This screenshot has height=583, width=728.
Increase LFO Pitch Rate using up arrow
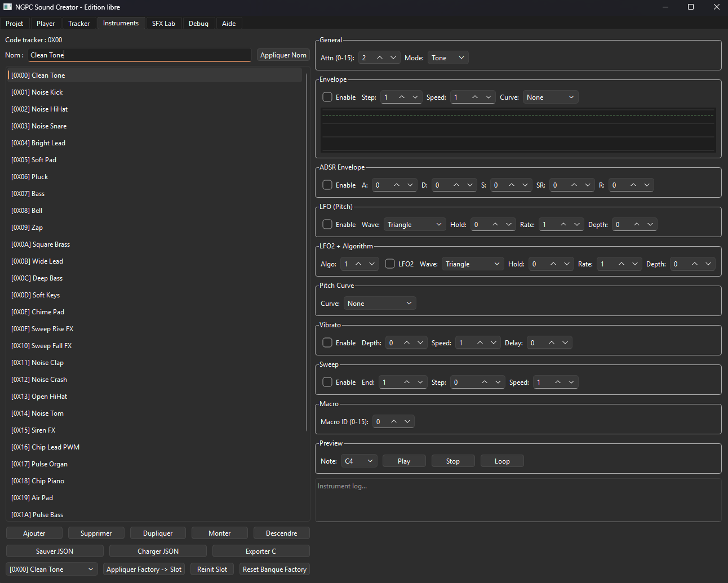coord(563,225)
